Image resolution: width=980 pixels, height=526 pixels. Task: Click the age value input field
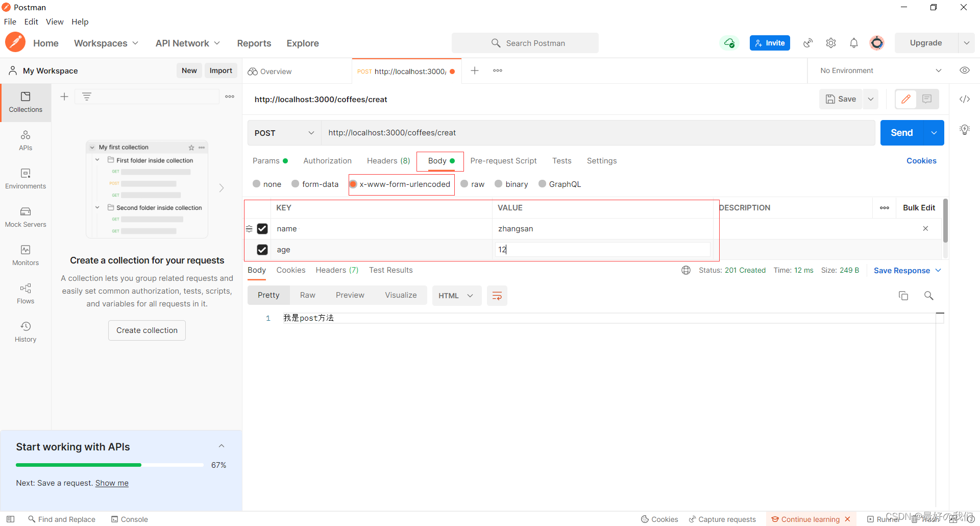(x=603, y=250)
